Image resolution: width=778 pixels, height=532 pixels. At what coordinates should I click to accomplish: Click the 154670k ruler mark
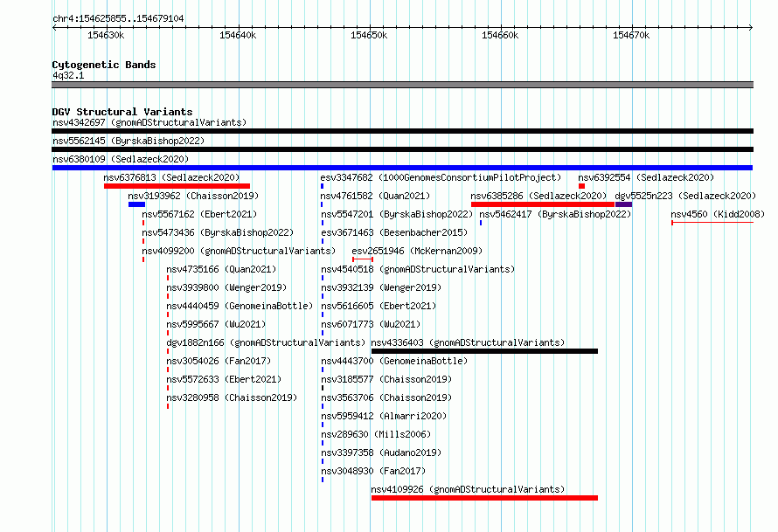coord(630,35)
